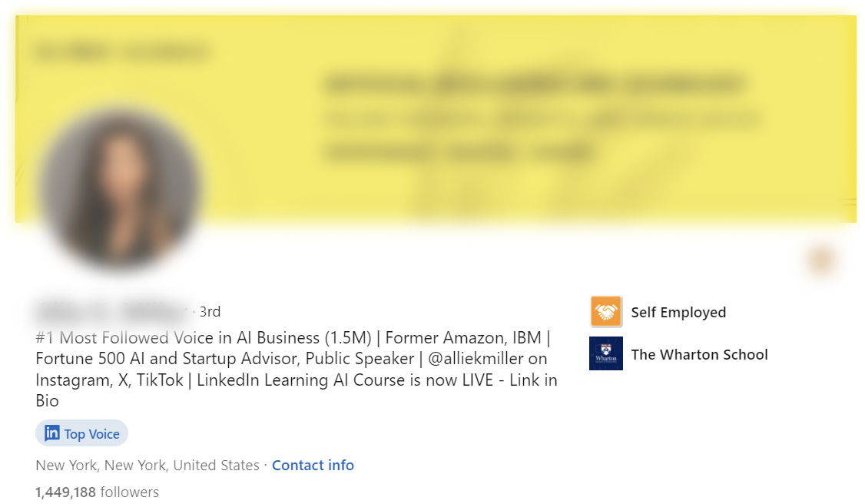Expand the Self Employed experience section
Image resolution: width=865 pixels, height=504 pixels.
click(x=678, y=312)
